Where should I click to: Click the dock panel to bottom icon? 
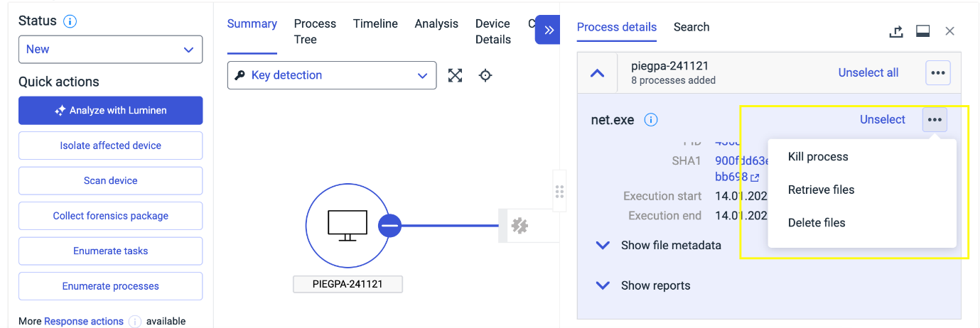tap(923, 31)
